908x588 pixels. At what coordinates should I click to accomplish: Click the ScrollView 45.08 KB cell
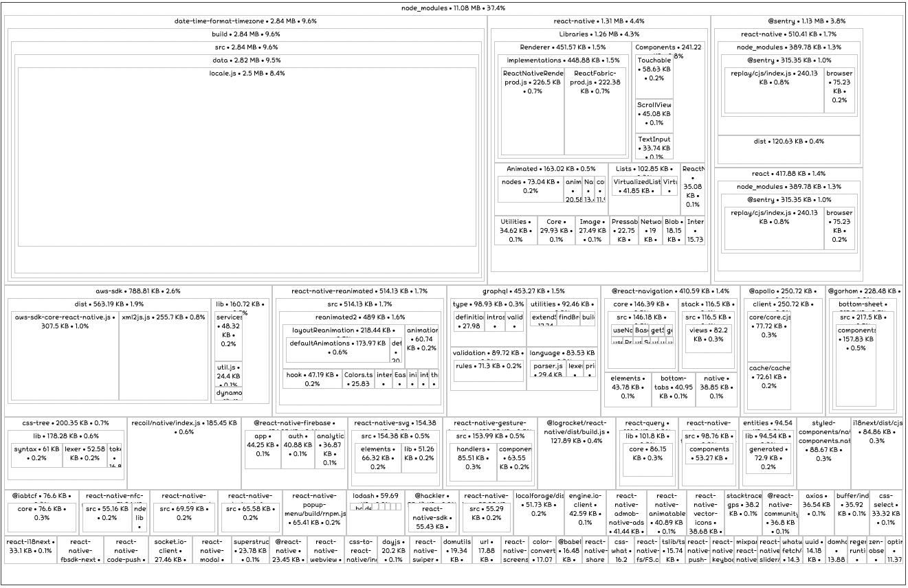pos(654,115)
